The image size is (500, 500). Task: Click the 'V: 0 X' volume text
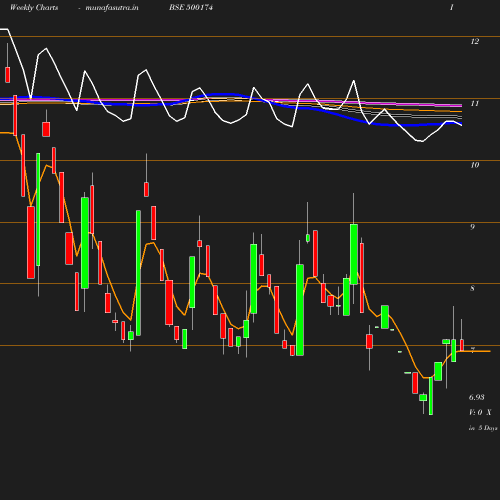coord(480,412)
